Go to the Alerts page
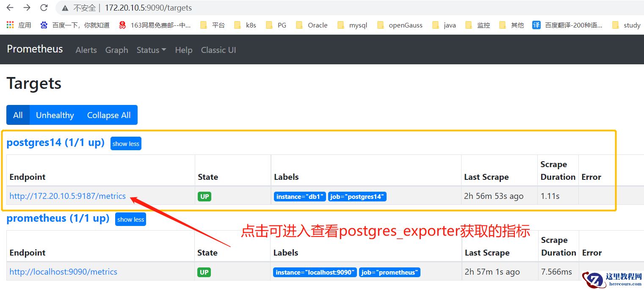The height and width of the screenshot is (289, 644). 86,50
